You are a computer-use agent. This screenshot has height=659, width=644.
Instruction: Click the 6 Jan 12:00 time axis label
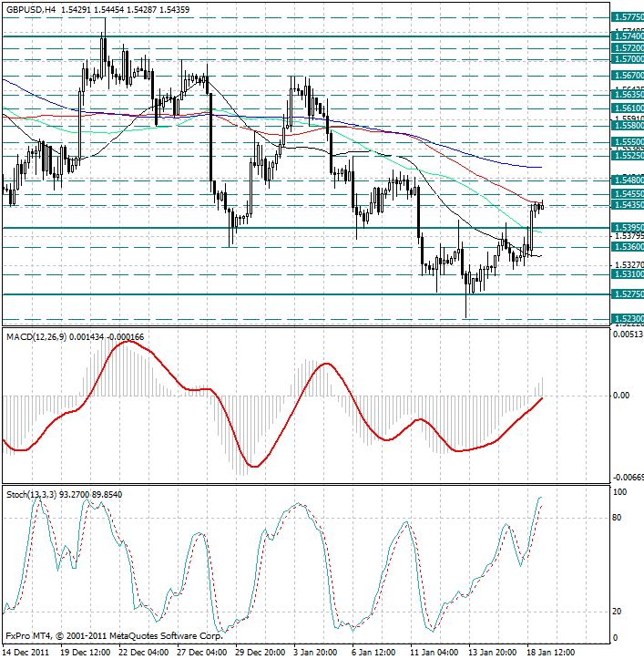pyautogui.click(x=373, y=653)
